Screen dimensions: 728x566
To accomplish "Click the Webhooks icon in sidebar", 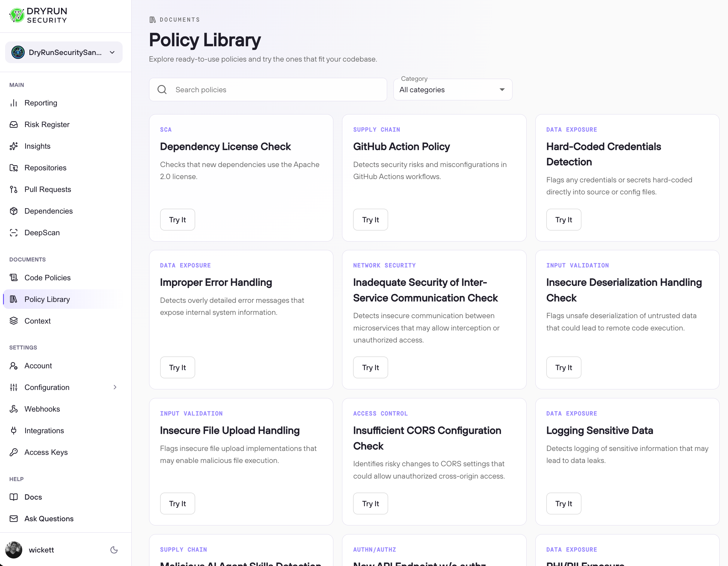I will pos(14,409).
